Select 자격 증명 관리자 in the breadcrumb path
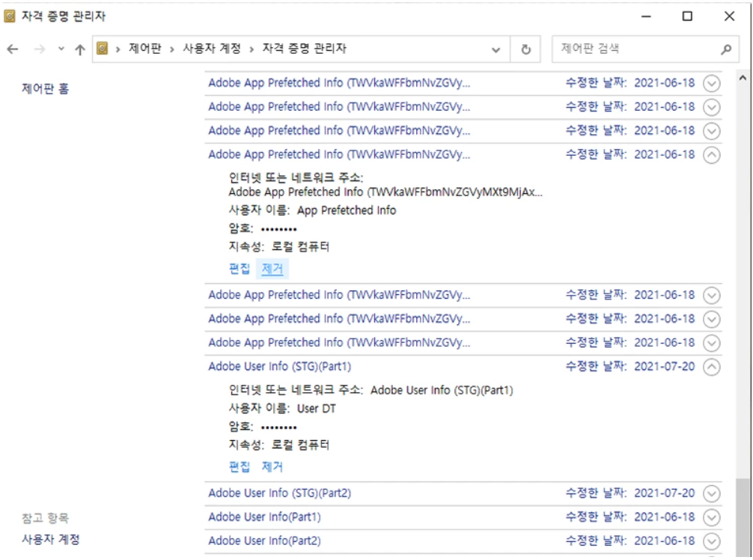753x560 pixels. tap(304, 49)
